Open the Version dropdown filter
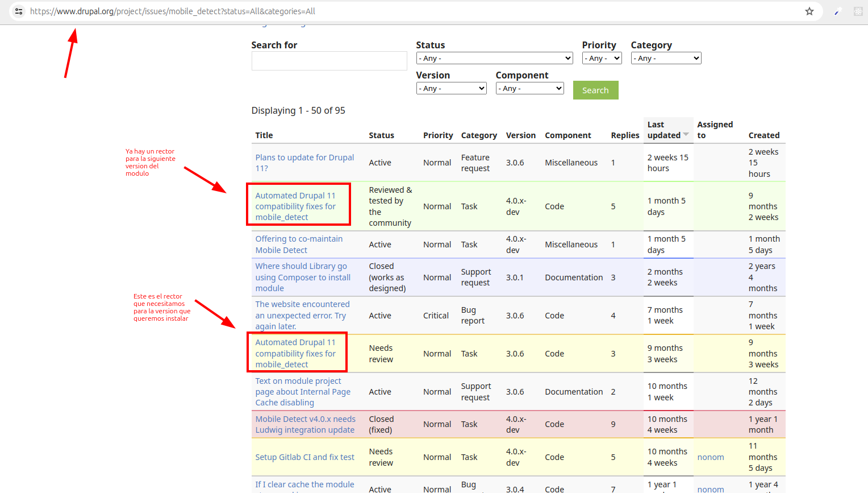Screen dimensions: 868x493 point(452,88)
